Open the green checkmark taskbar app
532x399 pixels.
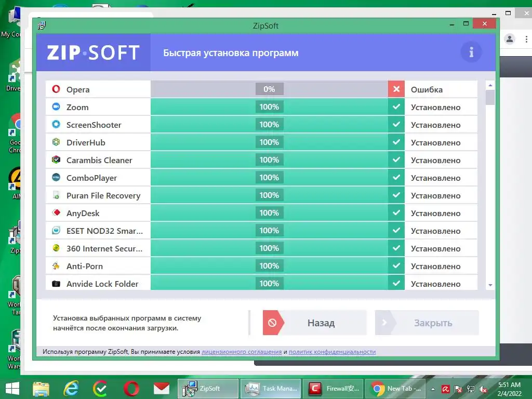coord(100,389)
